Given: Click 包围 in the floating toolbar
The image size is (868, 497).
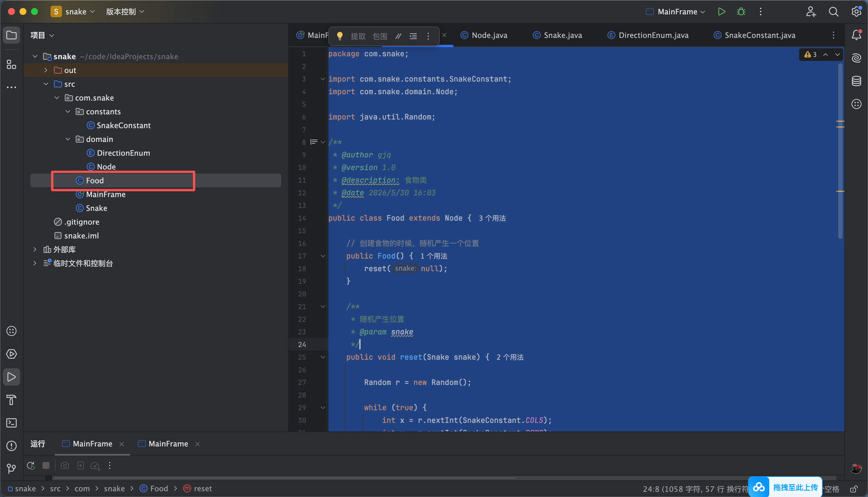Looking at the screenshot, I should coord(380,36).
